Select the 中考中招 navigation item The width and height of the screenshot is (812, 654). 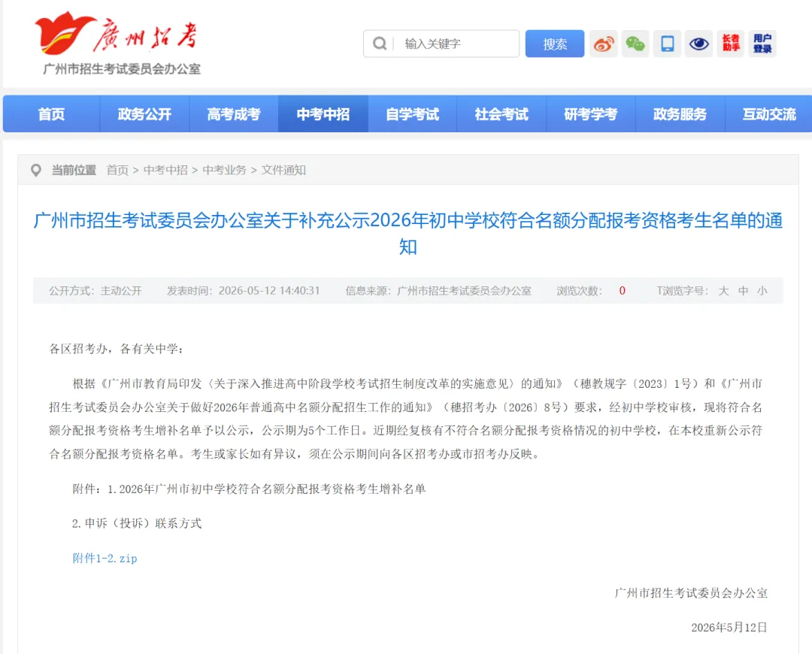[323, 114]
